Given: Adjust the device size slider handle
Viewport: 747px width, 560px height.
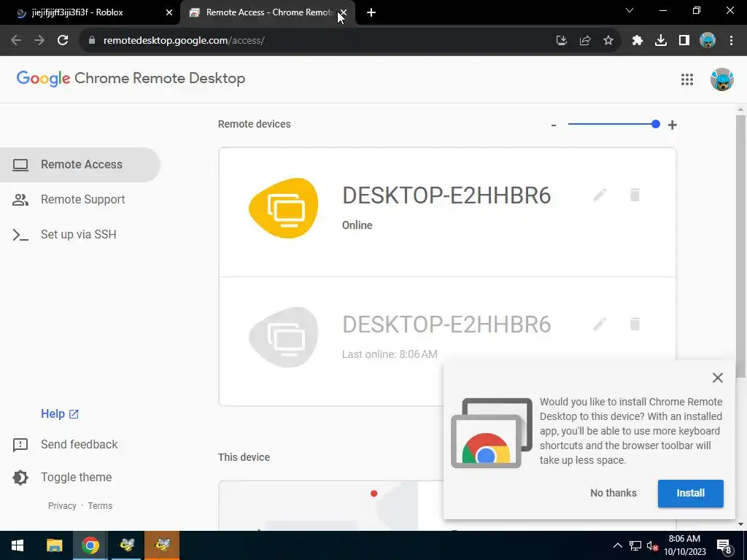Looking at the screenshot, I should click(x=656, y=124).
